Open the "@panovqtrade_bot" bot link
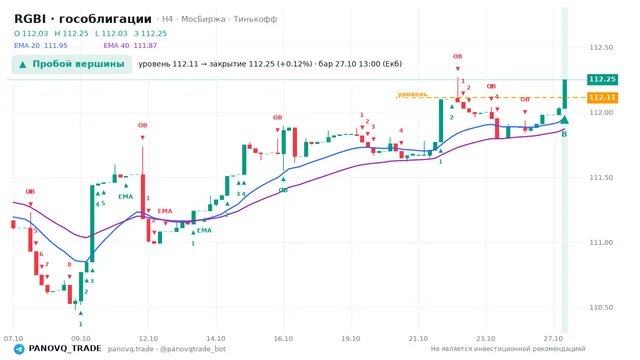 (193, 349)
